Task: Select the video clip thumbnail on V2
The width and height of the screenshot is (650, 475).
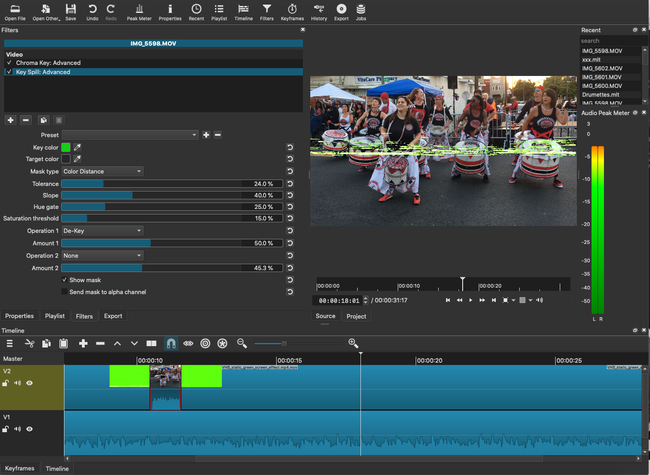Action: point(165,377)
